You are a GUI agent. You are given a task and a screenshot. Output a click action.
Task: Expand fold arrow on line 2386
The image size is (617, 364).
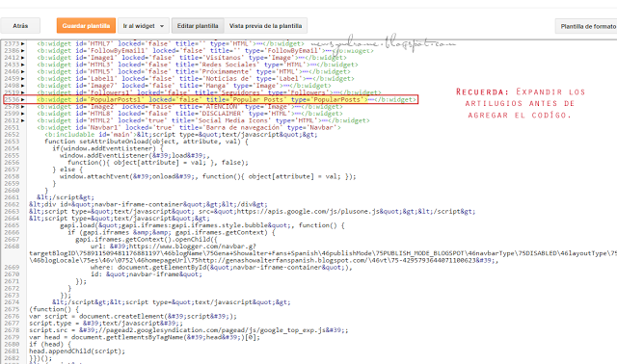(23, 51)
